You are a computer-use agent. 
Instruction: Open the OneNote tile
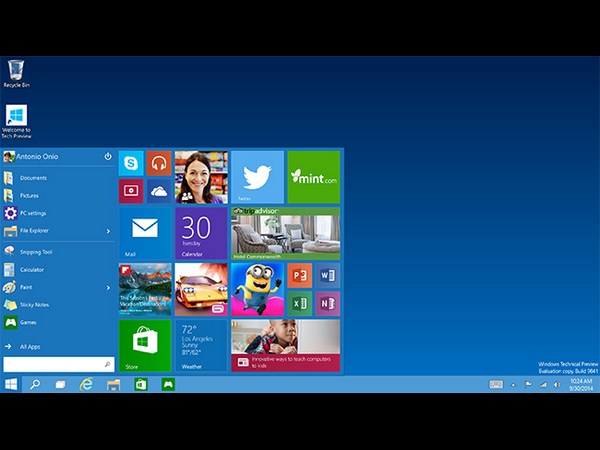pyautogui.click(x=327, y=303)
